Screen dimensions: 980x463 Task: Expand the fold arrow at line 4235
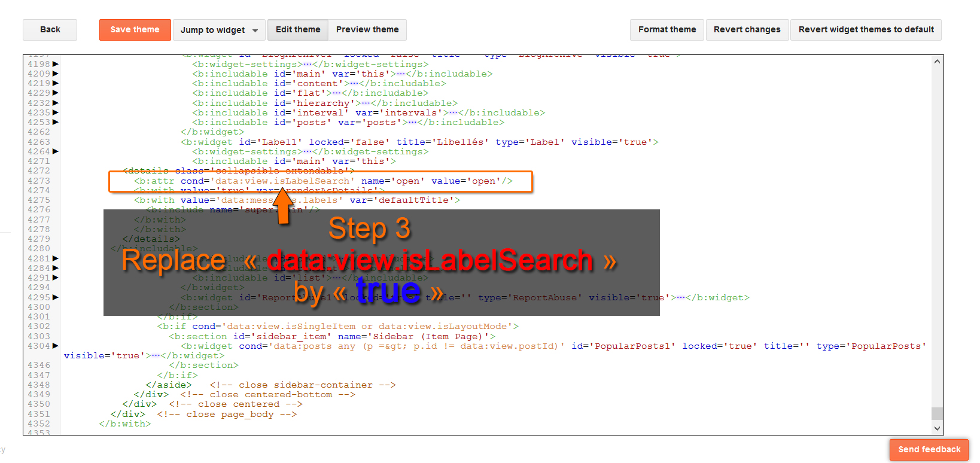[x=56, y=112]
